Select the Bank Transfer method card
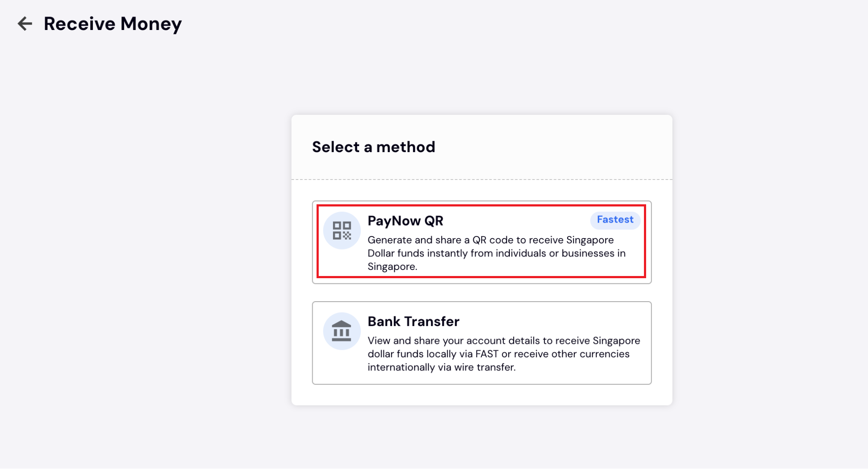The height and width of the screenshot is (469, 868). point(481,343)
